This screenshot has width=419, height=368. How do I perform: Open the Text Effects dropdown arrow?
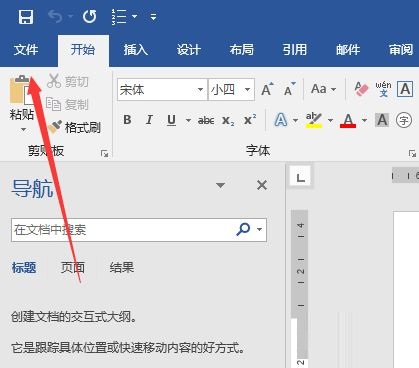pyautogui.click(x=295, y=120)
